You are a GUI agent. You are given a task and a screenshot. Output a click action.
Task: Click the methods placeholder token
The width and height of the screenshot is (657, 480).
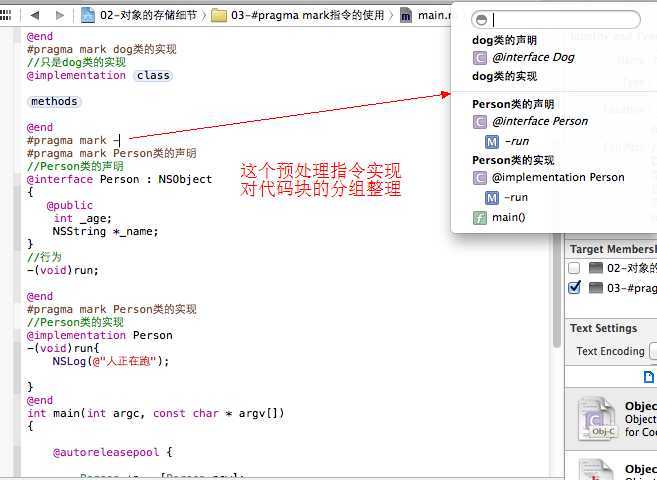(54, 102)
